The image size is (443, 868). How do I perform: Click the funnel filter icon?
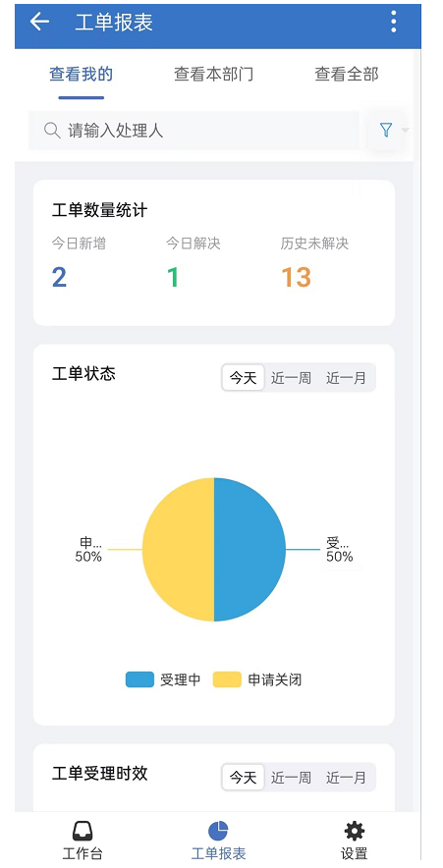pos(386,130)
